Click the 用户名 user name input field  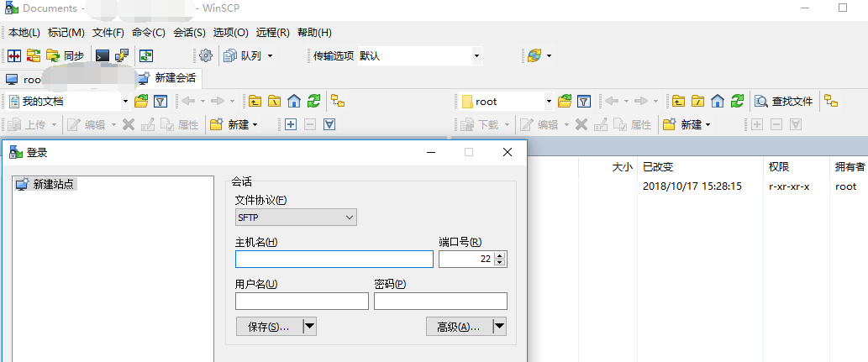click(x=302, y=302)
